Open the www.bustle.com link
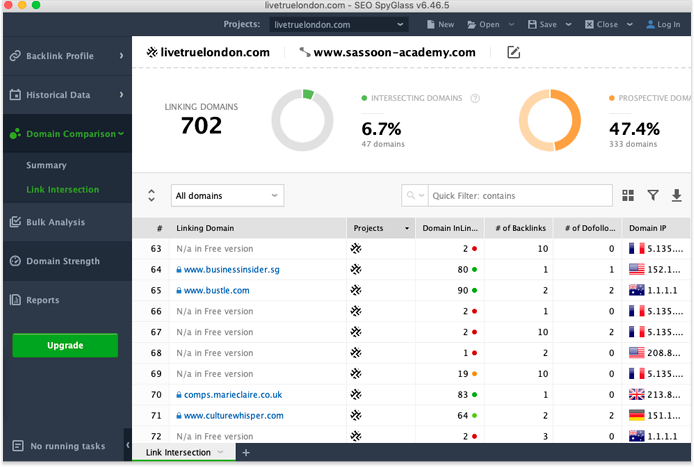Screen dimensions: 694x467 tap(216, 290)
